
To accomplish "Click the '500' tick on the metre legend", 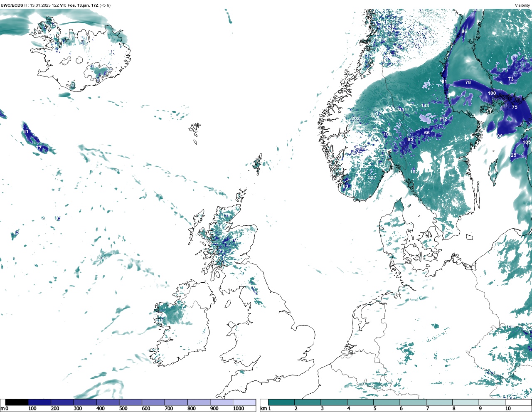I will pyautogui.click(x=123, y=409).
